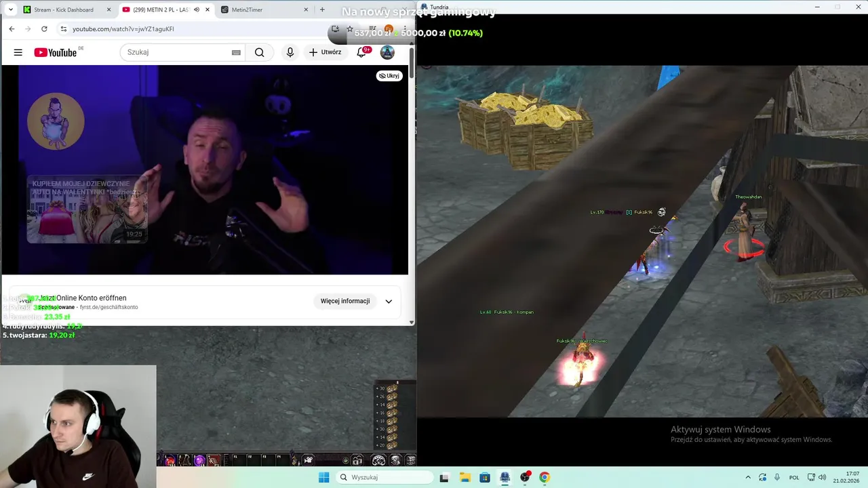868x488 pixels.
Task: Use second skill slot in game hotbar
Action: [x=184, y=460]
